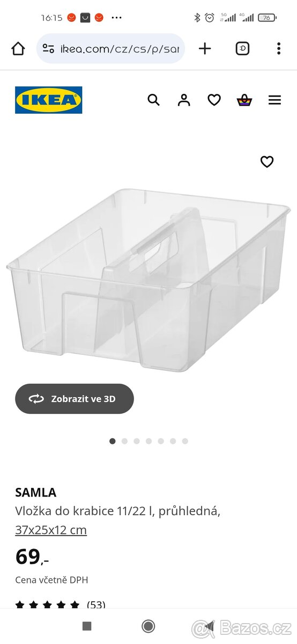Select the last image carousel dot
Image resolution: width=297 pixels, height=644 pixels.
pyautogui.click(x=185, y=441)
